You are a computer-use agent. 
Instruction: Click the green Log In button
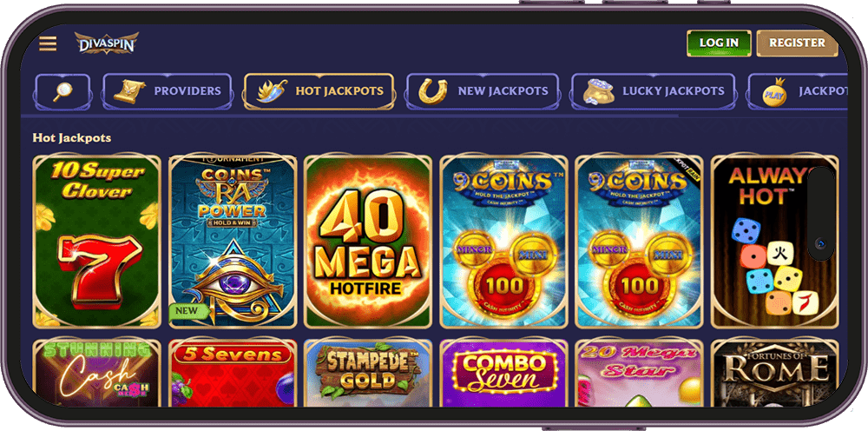[719, 43]
